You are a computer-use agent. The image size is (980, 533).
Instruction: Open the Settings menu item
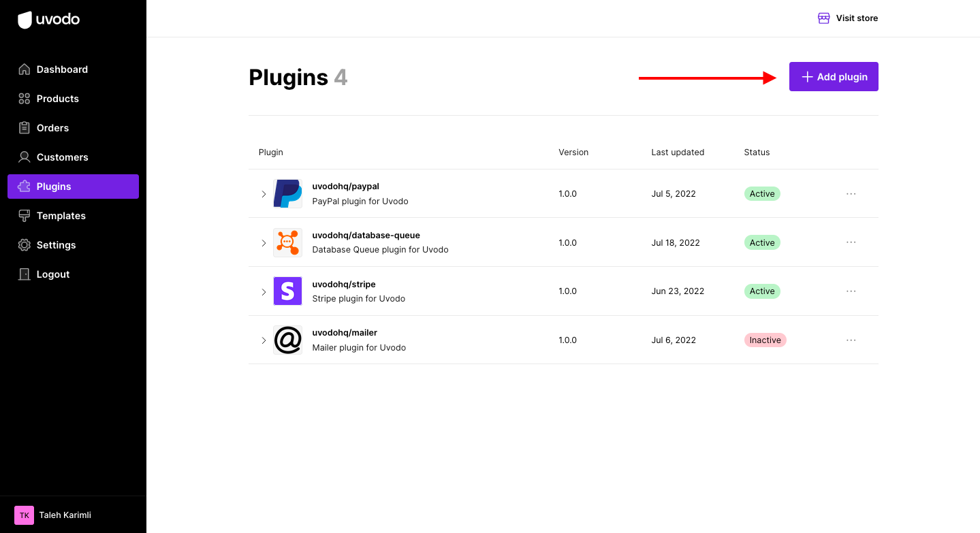(x=73, y=245)
